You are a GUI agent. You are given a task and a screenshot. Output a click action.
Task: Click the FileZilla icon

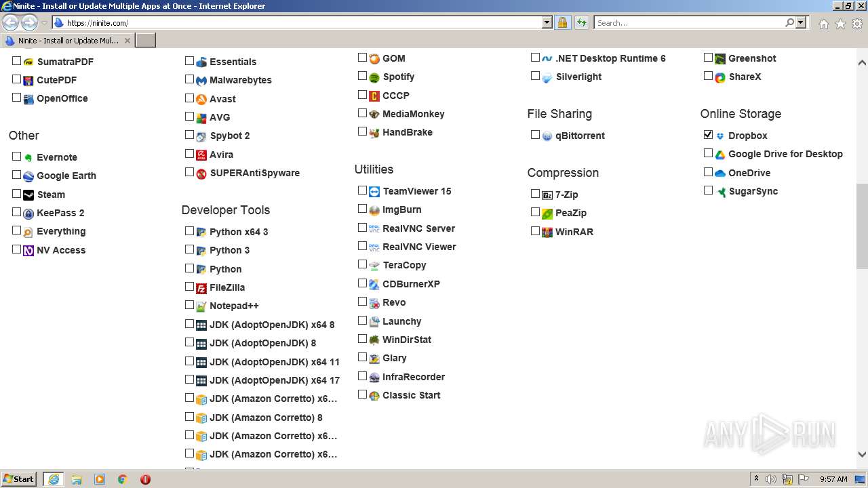point(201,288)
